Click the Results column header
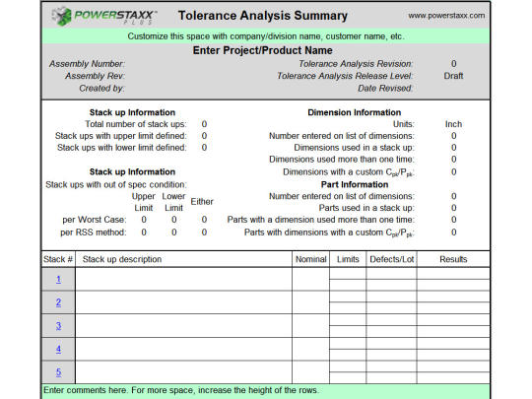The height and width of the screenshot is (399, 532). click(453, 259)
